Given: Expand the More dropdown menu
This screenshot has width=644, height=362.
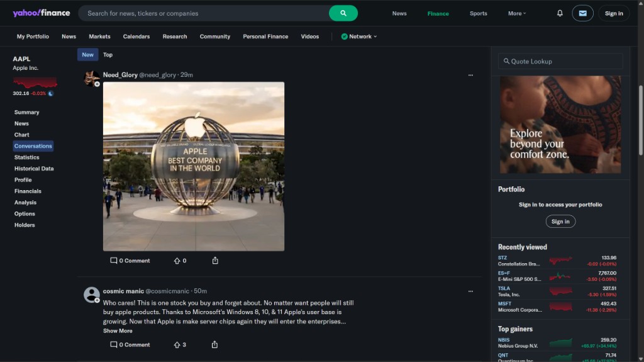Looking at the screenshot, I should pos(517,13).
